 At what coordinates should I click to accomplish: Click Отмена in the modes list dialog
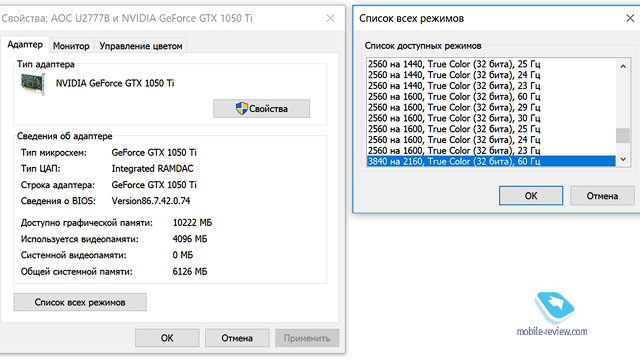click(x=602, y=196)
